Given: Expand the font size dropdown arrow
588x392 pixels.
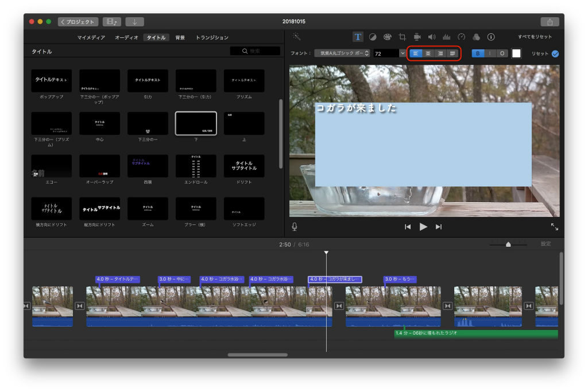Looking at the screenshot, I should click(x=402, y=53).
